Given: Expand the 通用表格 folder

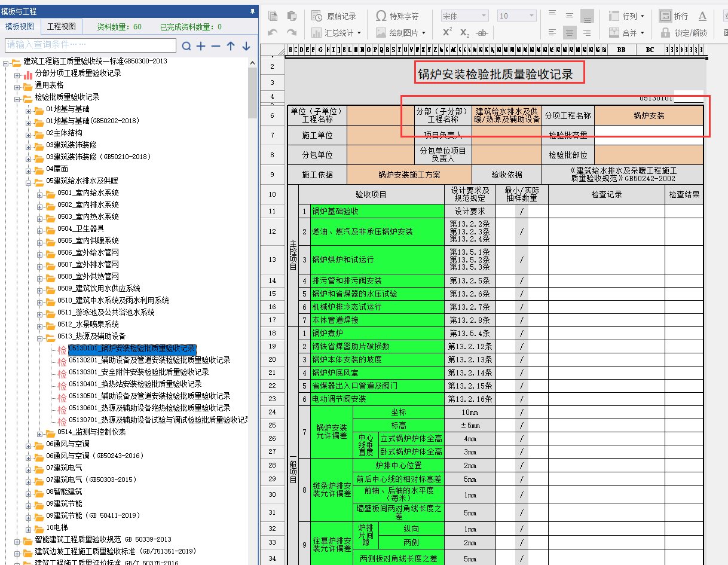Looking at the screenshot, I should (17, 87).
